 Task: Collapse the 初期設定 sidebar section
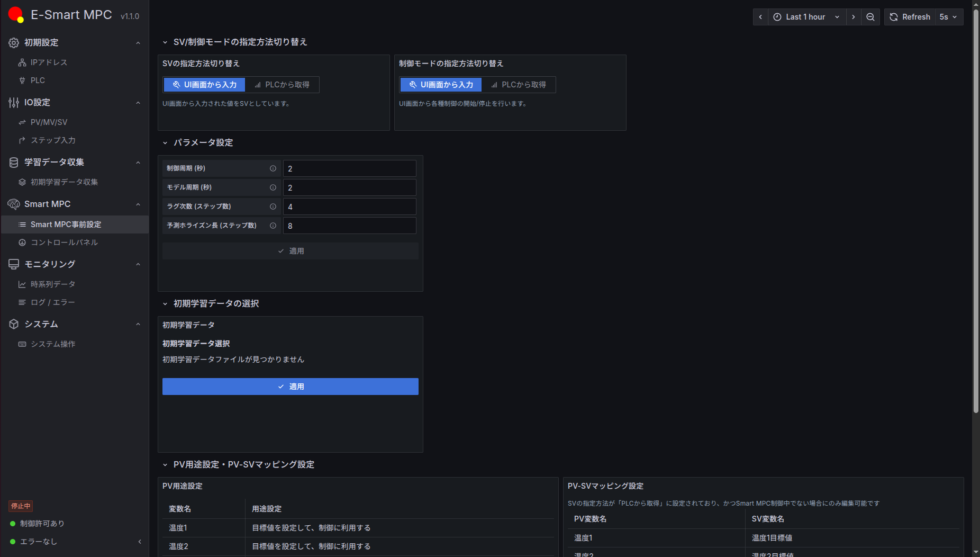138,43
